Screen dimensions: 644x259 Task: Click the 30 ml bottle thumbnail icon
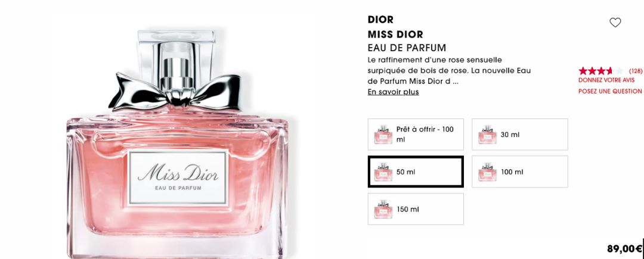coord(488,135)
